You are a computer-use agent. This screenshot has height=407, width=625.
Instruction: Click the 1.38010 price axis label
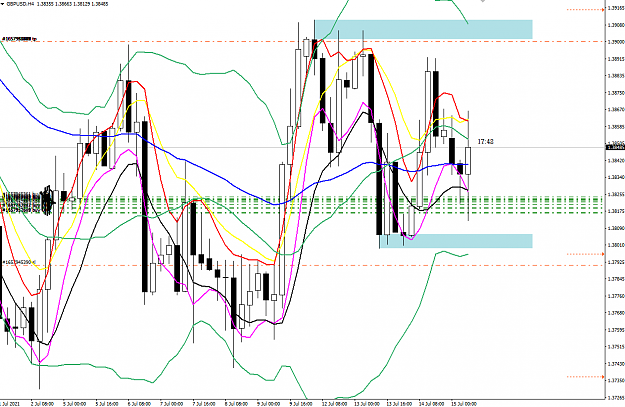(x=615, y=245)
